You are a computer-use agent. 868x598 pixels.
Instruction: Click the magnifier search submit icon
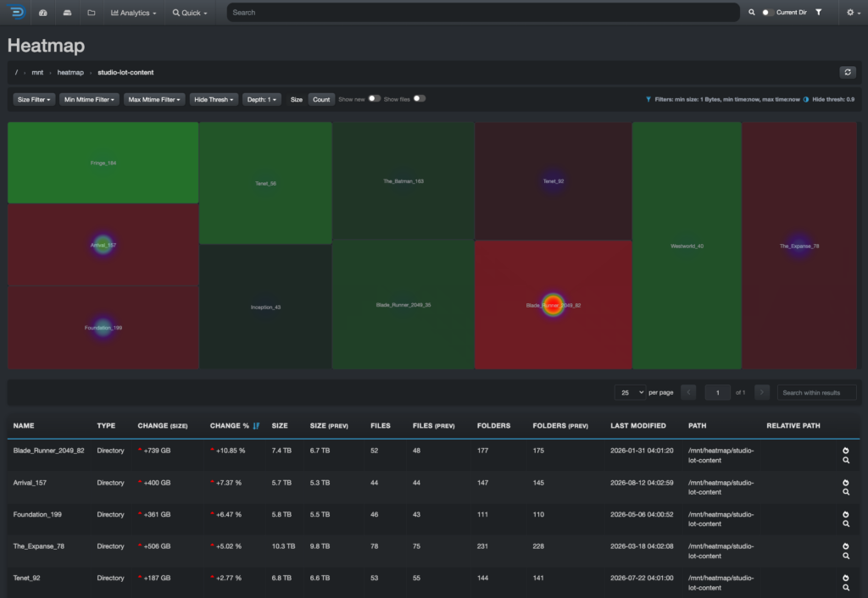click(x=752, y=12)
